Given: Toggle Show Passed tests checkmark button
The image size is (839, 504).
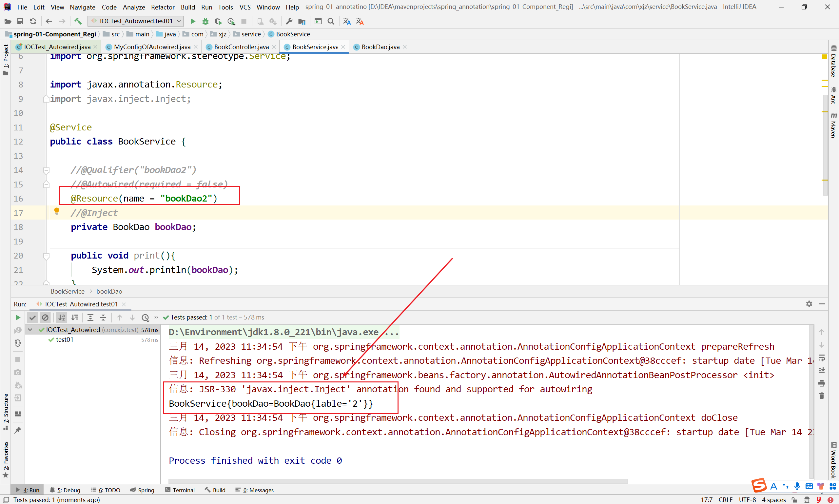Looking at the screenshot, I should pyautogui.click(x=32, y=318).
